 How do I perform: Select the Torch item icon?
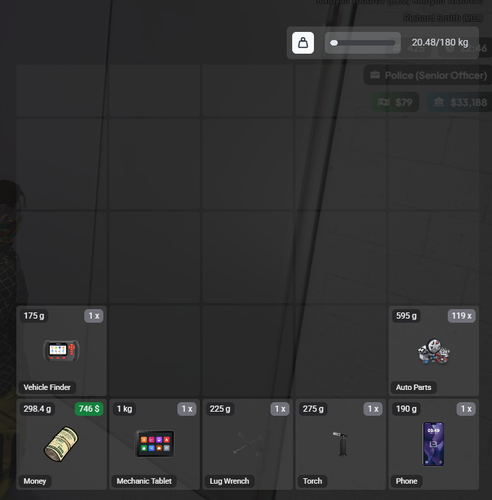pos(341,444)
